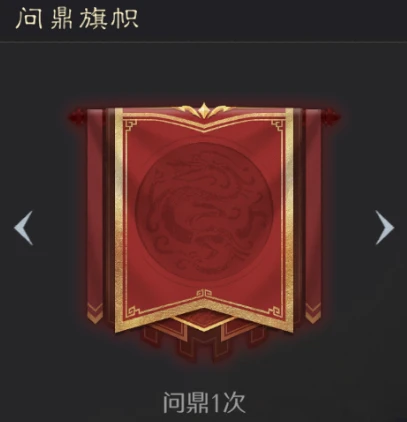
Task: Click the right red pole finial
Action: 331,116
